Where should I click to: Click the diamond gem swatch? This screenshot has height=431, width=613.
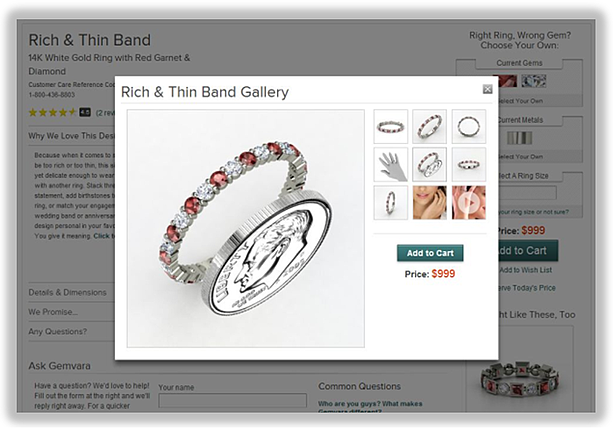534,81
